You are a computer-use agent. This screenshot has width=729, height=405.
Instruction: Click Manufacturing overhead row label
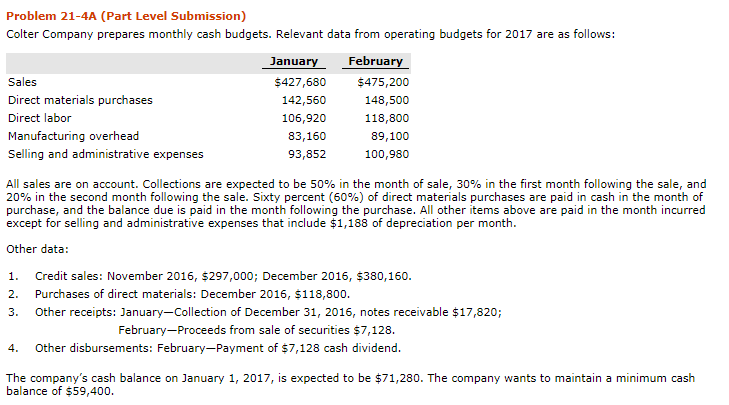[x=73, y=136]
